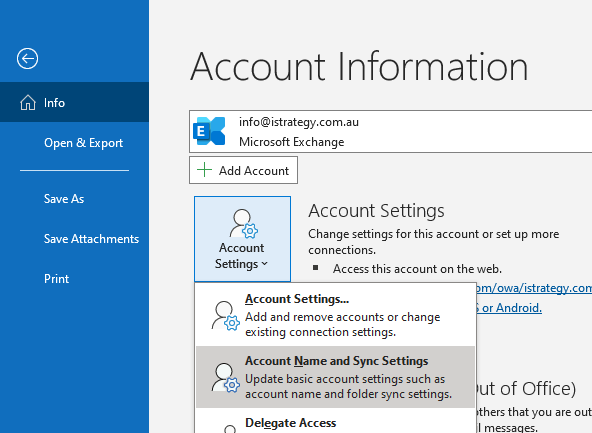Image resolution: width=592 pixels, height=433 pixels.
Task: Click the 'Microsoft Exchange' account type text
Action: click(291, 142)
